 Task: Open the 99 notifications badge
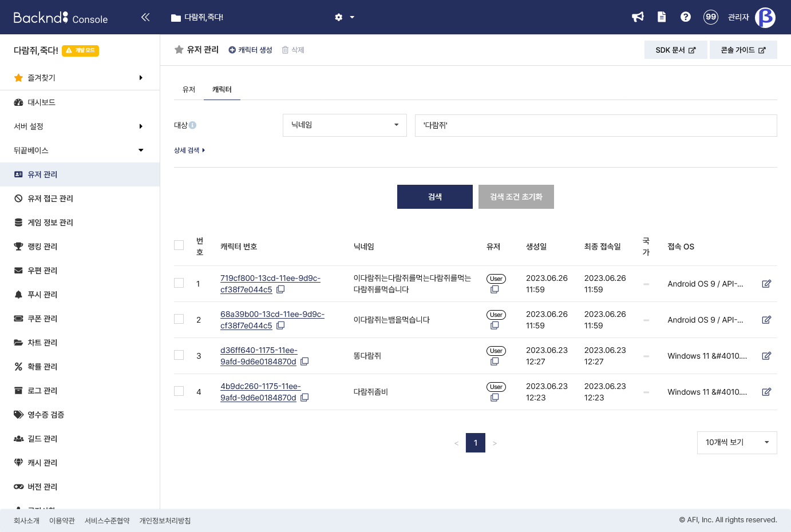(x=711, y=17)
